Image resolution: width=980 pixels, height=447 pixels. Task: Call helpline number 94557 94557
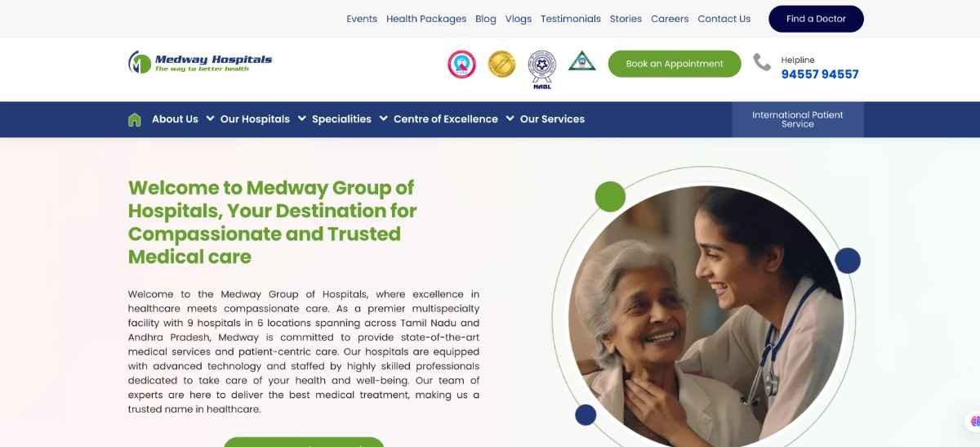[x=820, y=74]
